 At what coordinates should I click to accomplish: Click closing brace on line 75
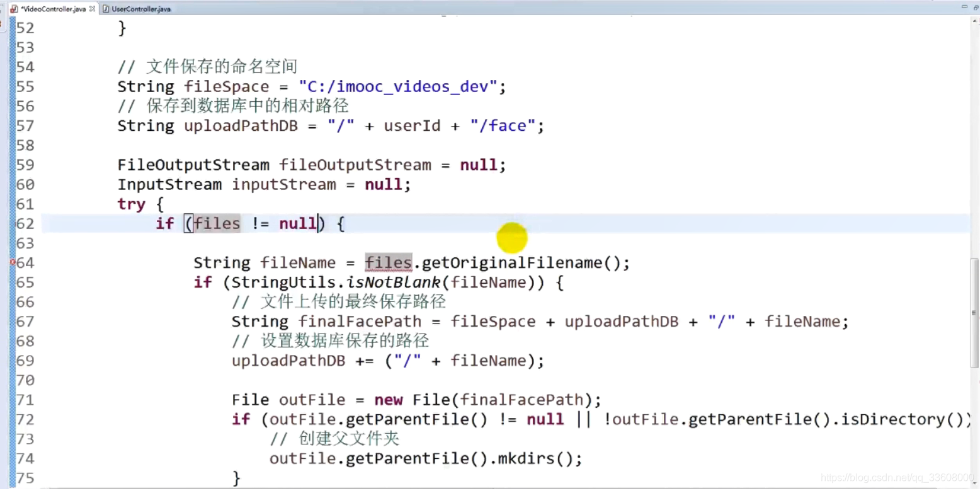[x=236, y=478]
